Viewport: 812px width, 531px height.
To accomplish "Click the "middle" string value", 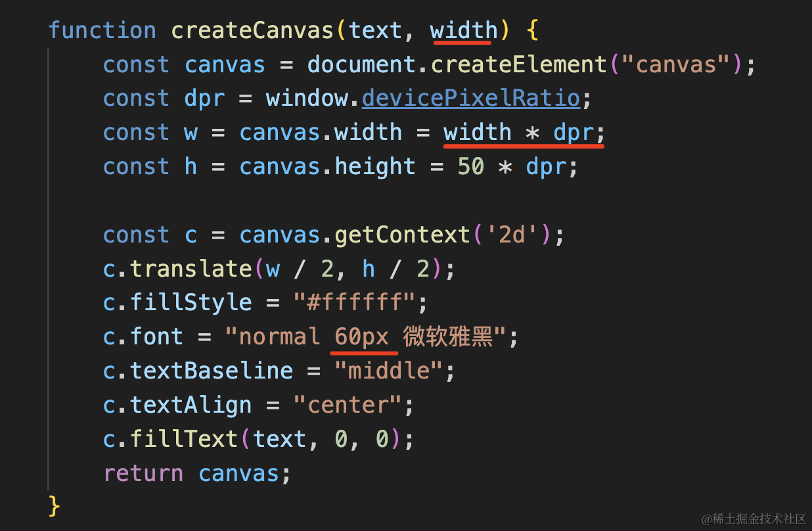I will [389, 372].
